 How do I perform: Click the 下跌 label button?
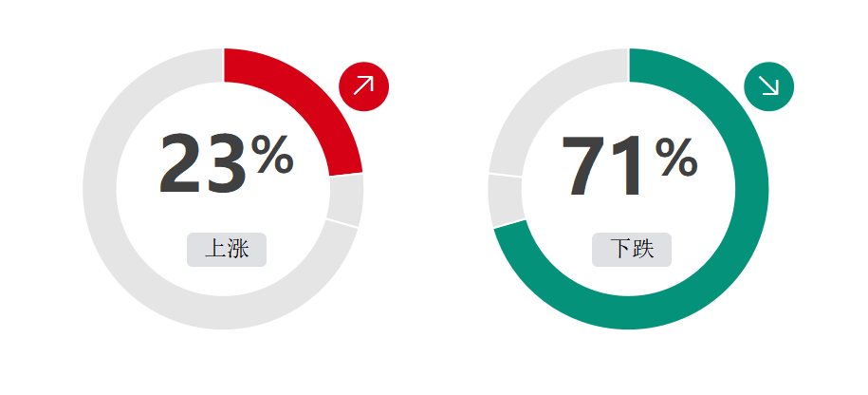(x=632, y=250)
